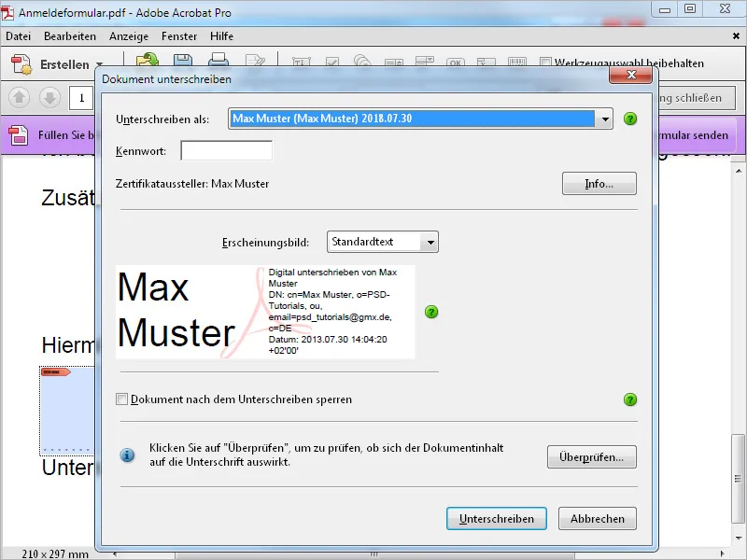
Task: Click the form document icon in purple bar
Action: click(x=18, y=134)
